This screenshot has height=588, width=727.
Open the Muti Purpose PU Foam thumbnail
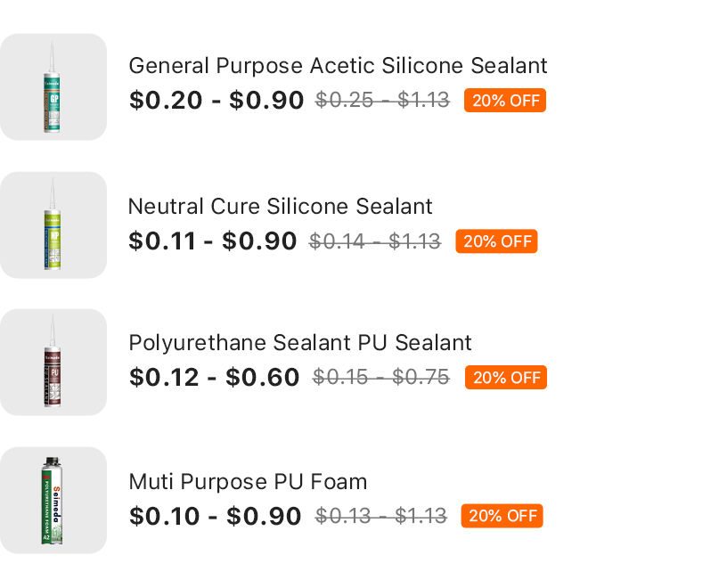click(x=53, y=501)
